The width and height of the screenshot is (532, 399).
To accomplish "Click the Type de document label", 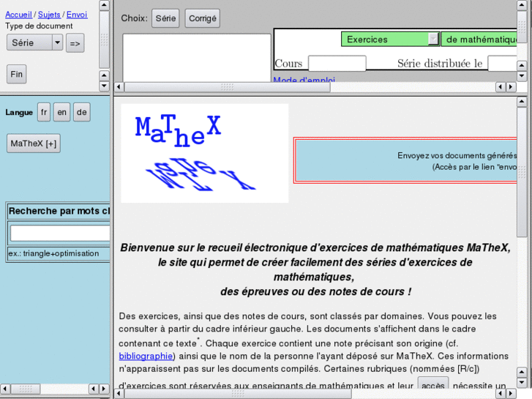I will point(39,26).
